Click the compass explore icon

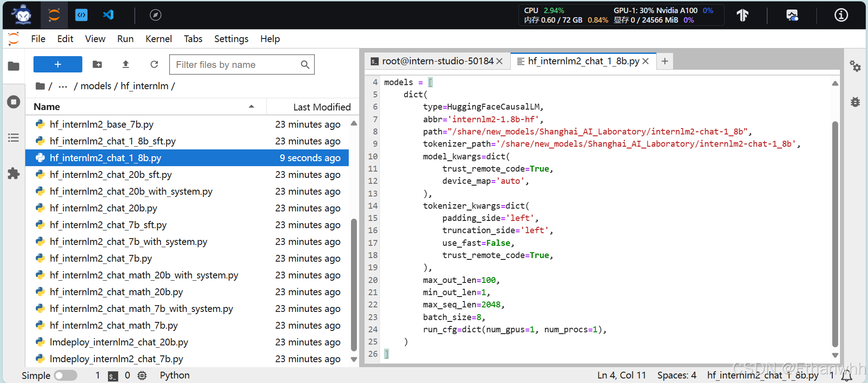156,15
